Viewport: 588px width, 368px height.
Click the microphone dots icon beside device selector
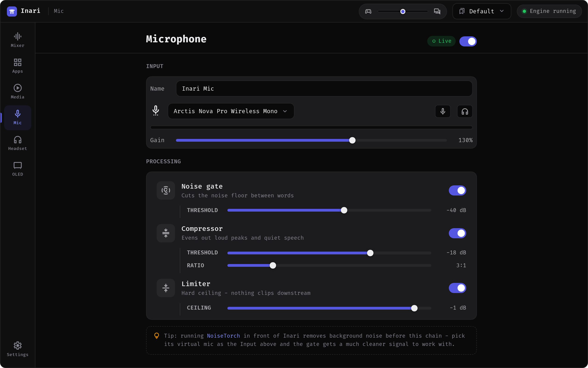click(x=156, y=111)
